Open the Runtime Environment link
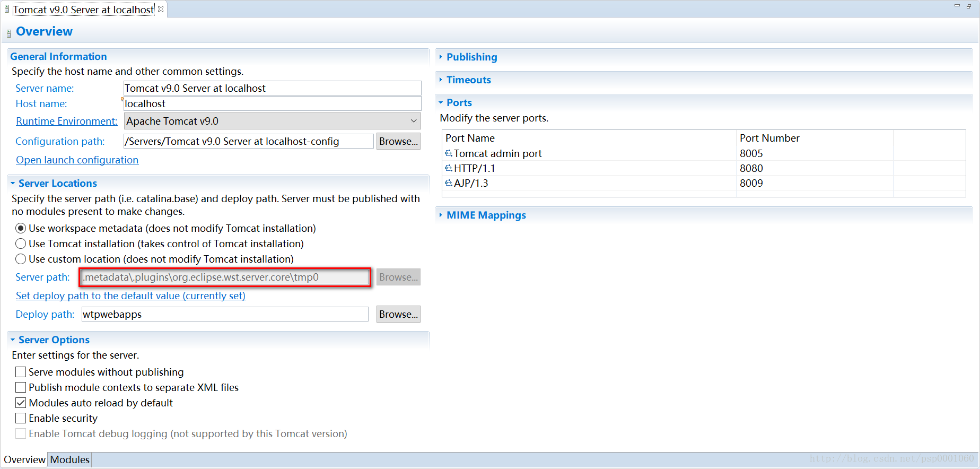Viewport: 980px width, 469px height. point(66,121)
